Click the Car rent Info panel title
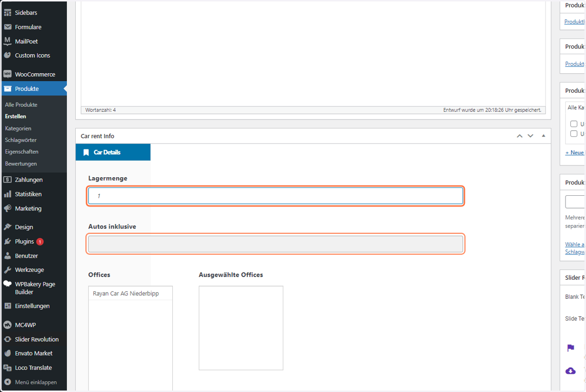Image resolution: width=586 pixels, height=392 pixels. pyautogui.click(x=98, y=136)
